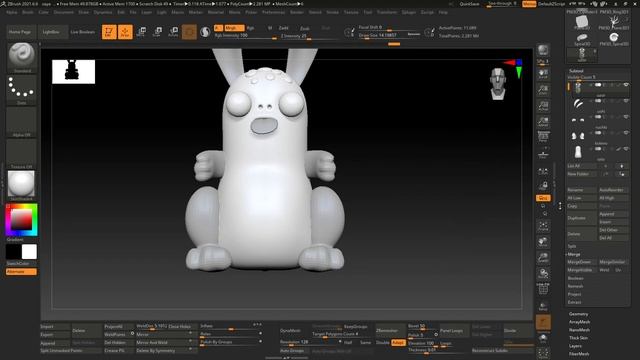Viewport: 640px width, 360px height.
Task: Click the camera head view indicator
Action: pyautogui.click(x=498, y=84)
